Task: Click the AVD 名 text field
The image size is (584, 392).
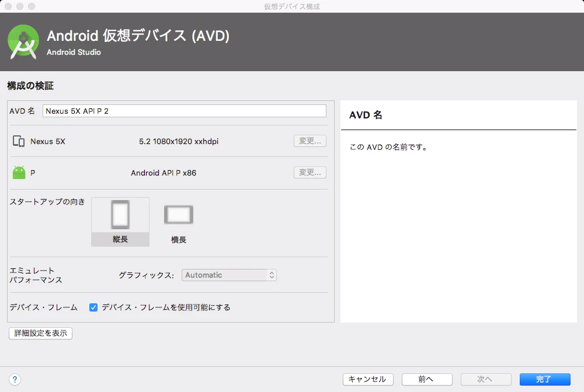Action: click(185, 111)
